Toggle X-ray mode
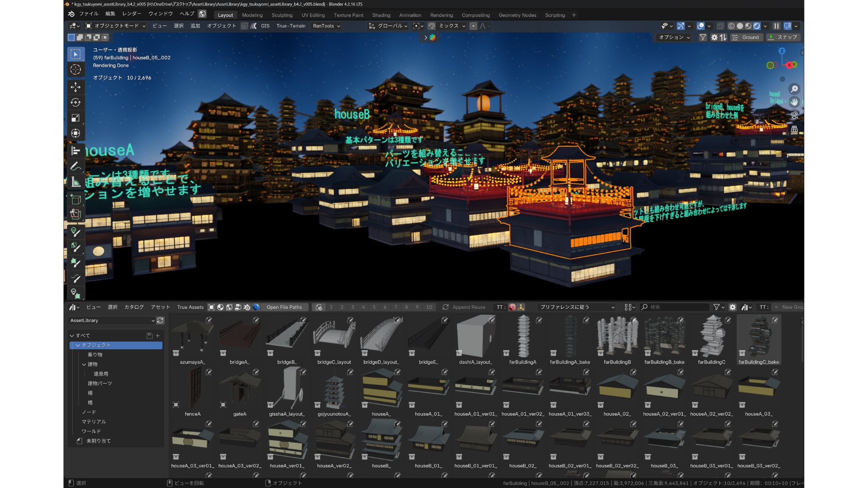868x488 pixels. (x=720, y=26)
